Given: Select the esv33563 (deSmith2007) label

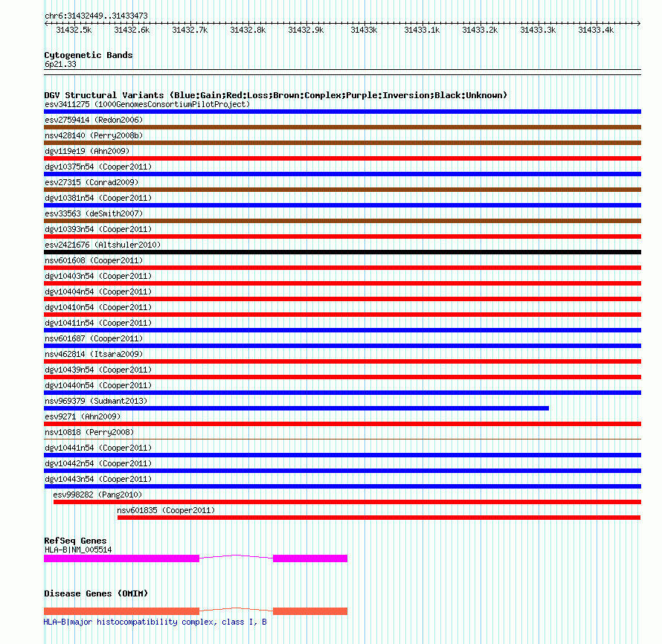Looking at the screenshot, I should coord(94,213).
